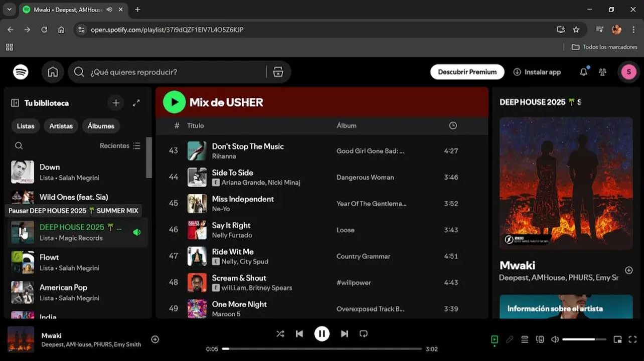Screen dimensions: 644x361
Task: Toggle Now Playing view
Action: (x=495, y=339)
